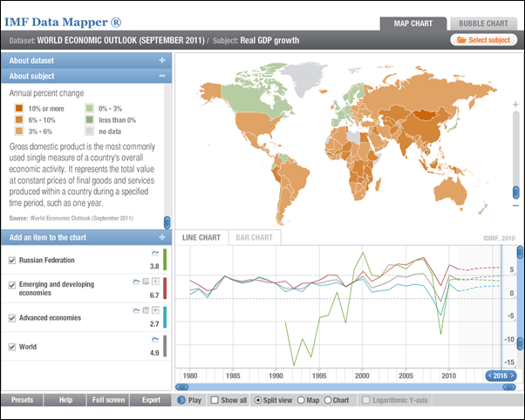Viewport: 525px width, 420px height.
Task: Click table icon for Advanced economies row
Action: pos(146,310)
